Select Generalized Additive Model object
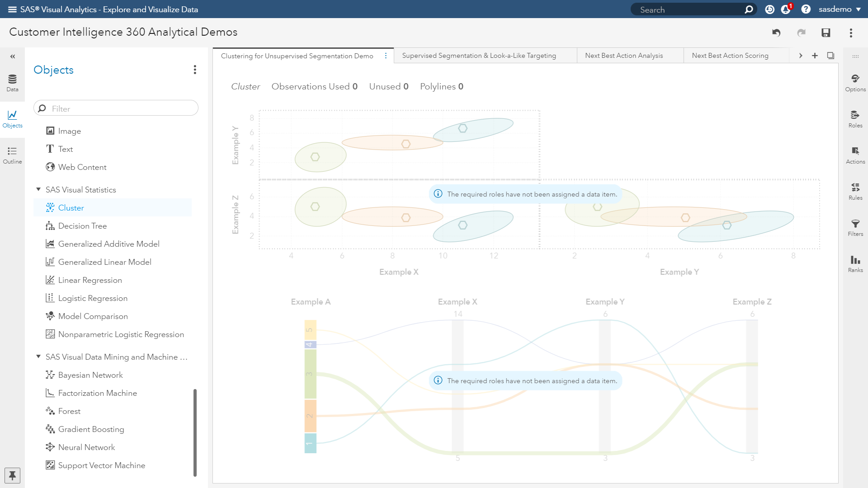Image resolution: width=868 pixels, height=488 pixels. (x=108, y=244)
